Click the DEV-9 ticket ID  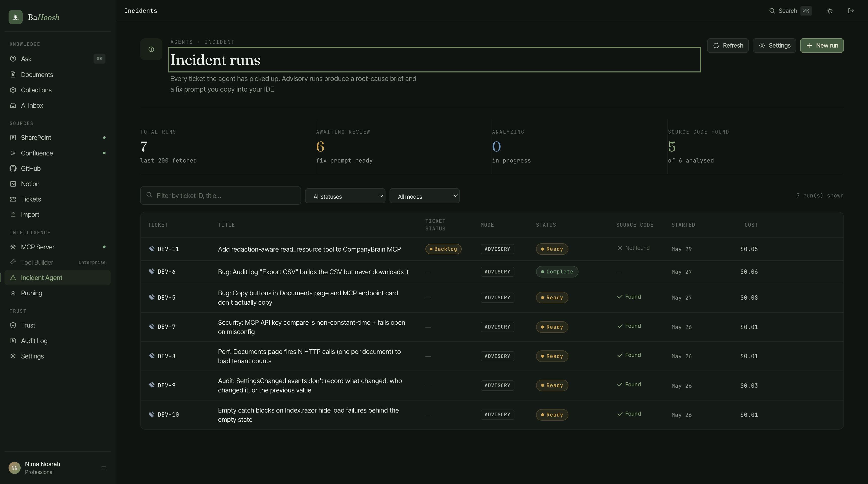[x=166, y=385]
